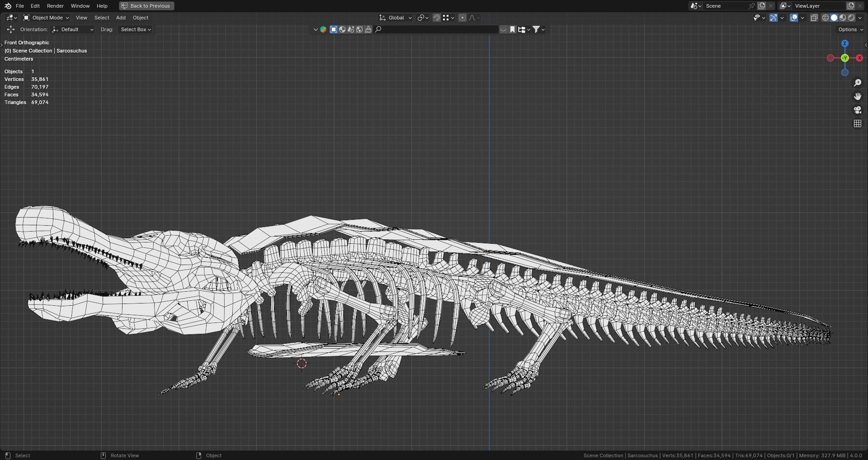Image resolution: width=868 pixels, height=460 pixels.
Task: Open the ViewLayer browse icon
Action: coord(785,6)
